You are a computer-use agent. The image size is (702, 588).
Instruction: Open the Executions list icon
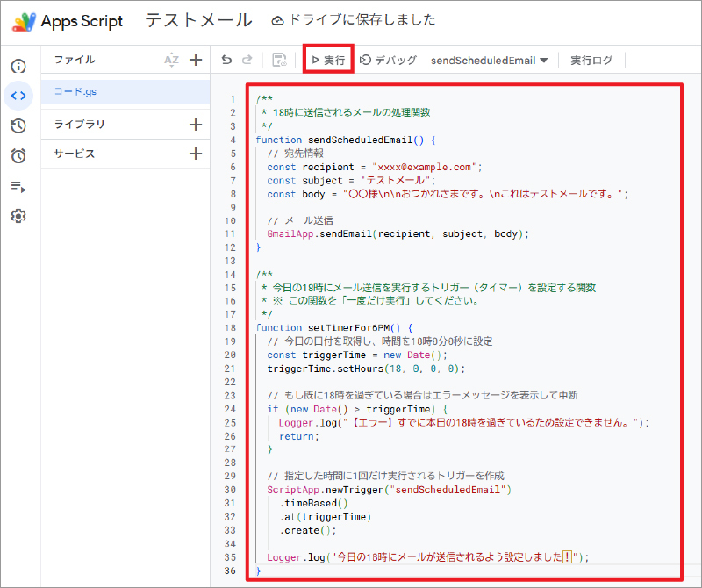click(x=18, y=186)
